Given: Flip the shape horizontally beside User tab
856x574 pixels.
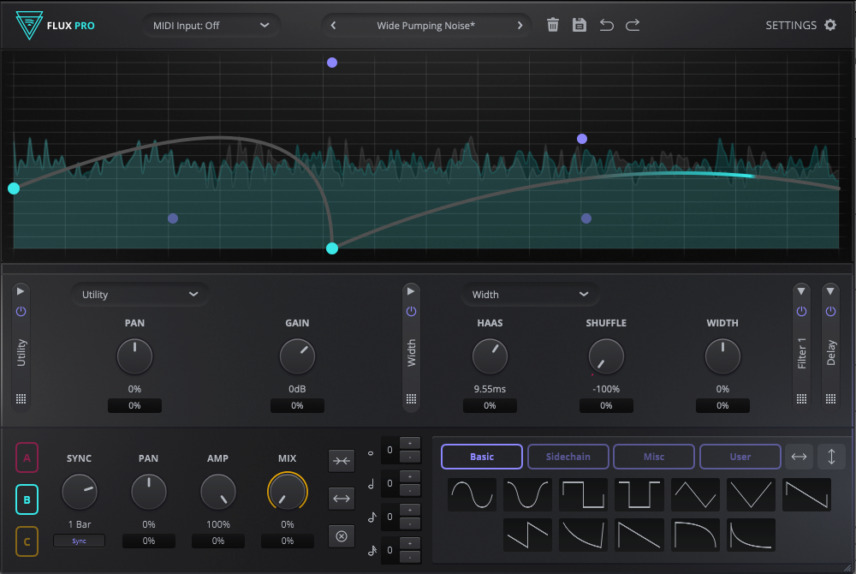Looking at the screenshot, I should tap(799, 457).
